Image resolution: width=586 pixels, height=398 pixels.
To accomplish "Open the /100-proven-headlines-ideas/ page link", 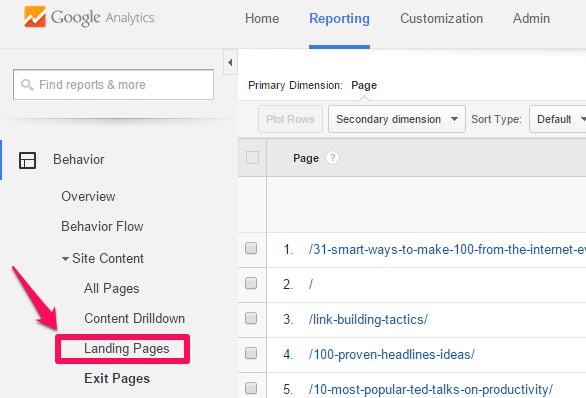I will click(392, 354).
